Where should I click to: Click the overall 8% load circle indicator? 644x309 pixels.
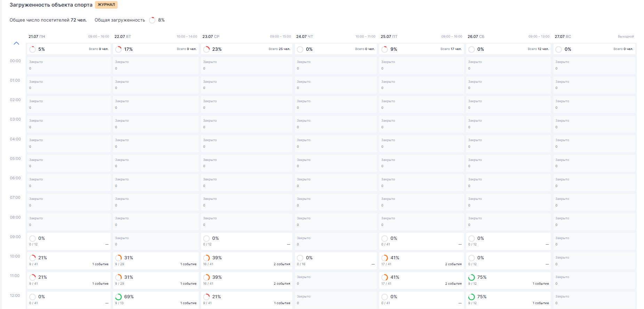(152, 20)
